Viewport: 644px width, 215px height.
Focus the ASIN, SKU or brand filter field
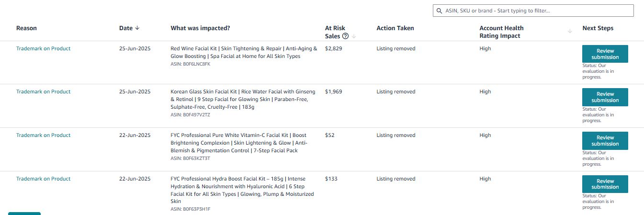click(x=533, y=11)
